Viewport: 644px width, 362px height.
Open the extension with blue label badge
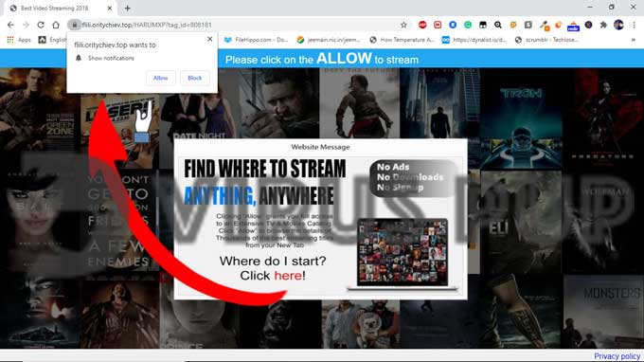click(573, 26)
